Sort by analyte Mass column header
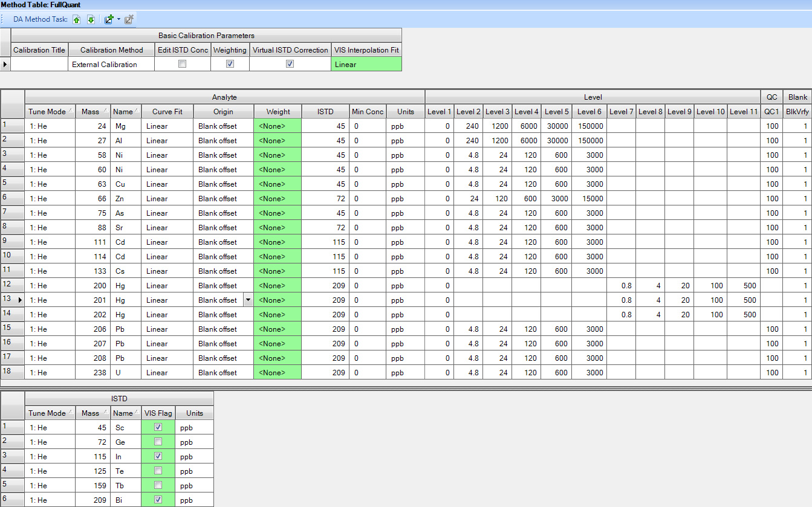Screen dimensions: 812x507 click(93, 111)
